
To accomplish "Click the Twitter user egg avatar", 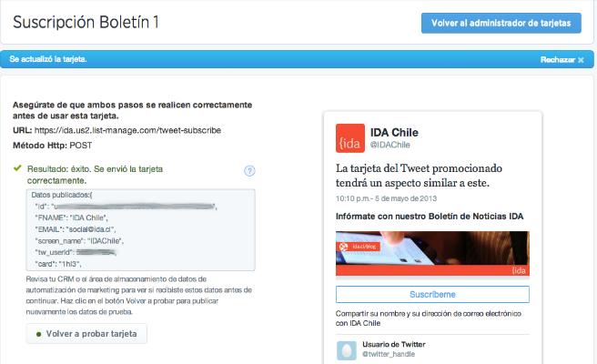I will click(x=347, y=350).
